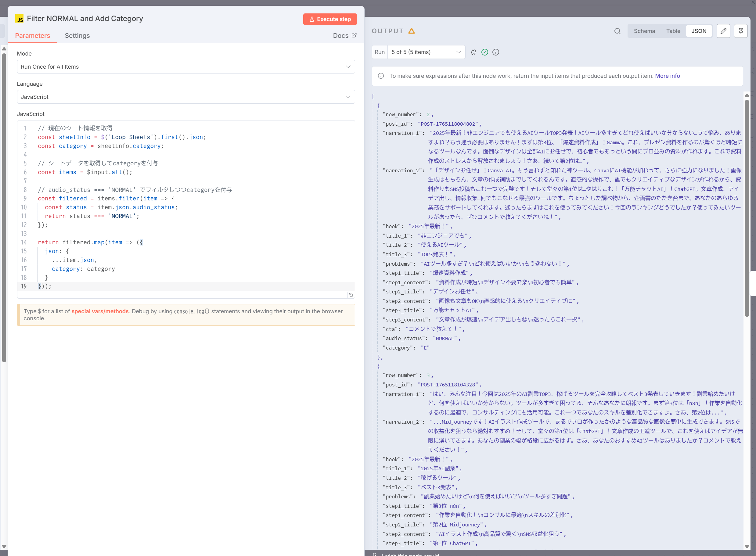Open the Docs external link
The width and height of the screenshot is (756, 556).
tap(344, 36)
